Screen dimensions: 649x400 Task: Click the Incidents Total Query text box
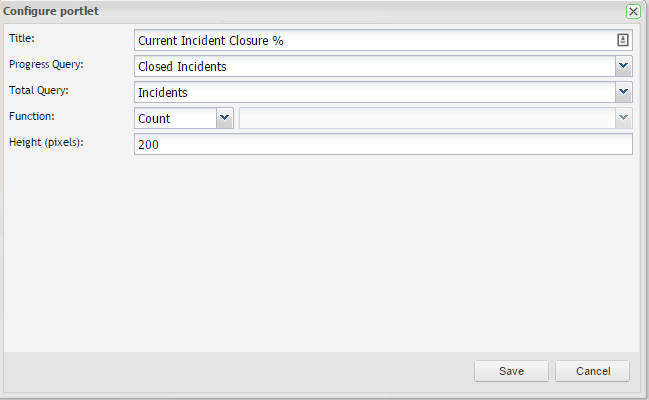[x=372, y=92]
